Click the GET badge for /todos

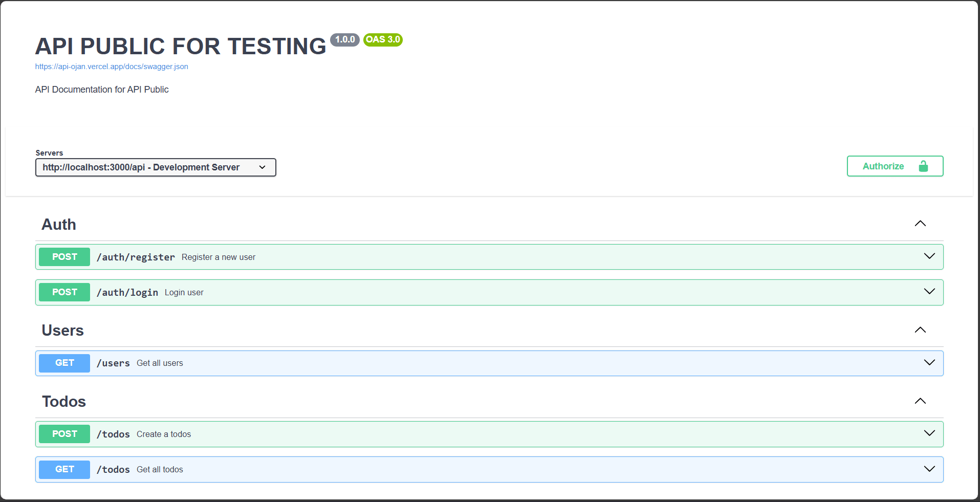click(64, 469)
